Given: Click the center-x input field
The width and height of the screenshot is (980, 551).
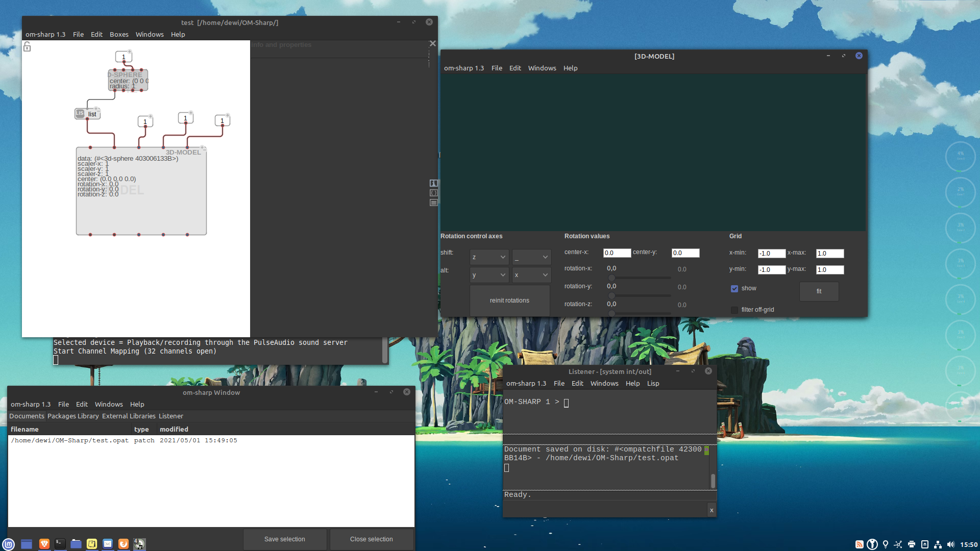Looking at the screenshot, I should [617, 253].
